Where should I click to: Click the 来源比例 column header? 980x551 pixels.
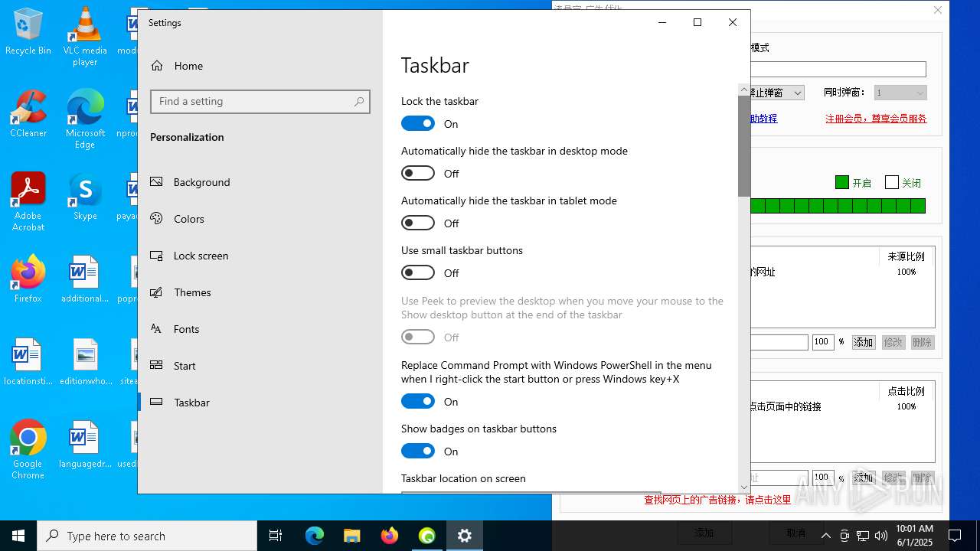coord(906,256)
